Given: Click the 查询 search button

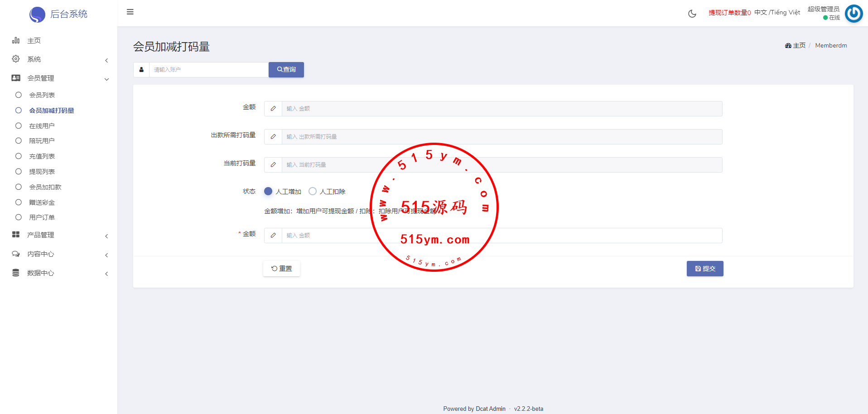Looking at the screenshot, I should pos(286,70).
